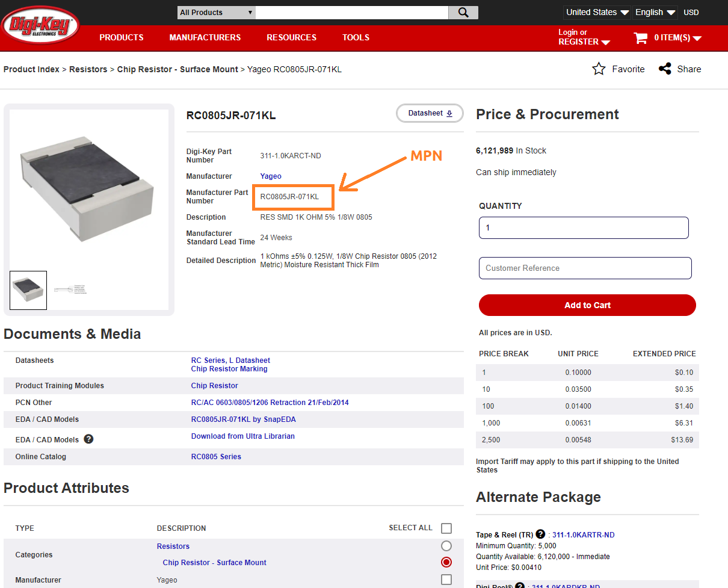This screenshot has height=588, width=728.
Task: Click the Add to Cart button
Action: coord(587,305)
